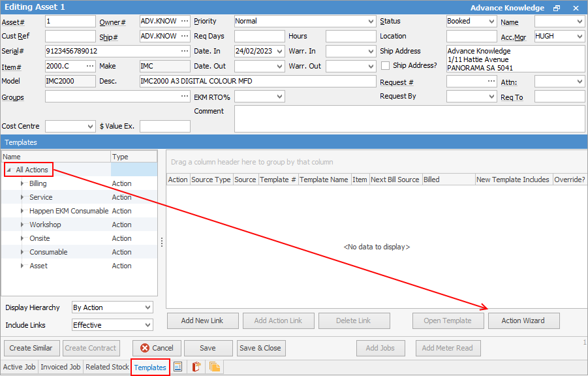This screenshot has width=588, height=376.
Task: Click the Item# ellipsis lookup button
Action: coord(90,67)
